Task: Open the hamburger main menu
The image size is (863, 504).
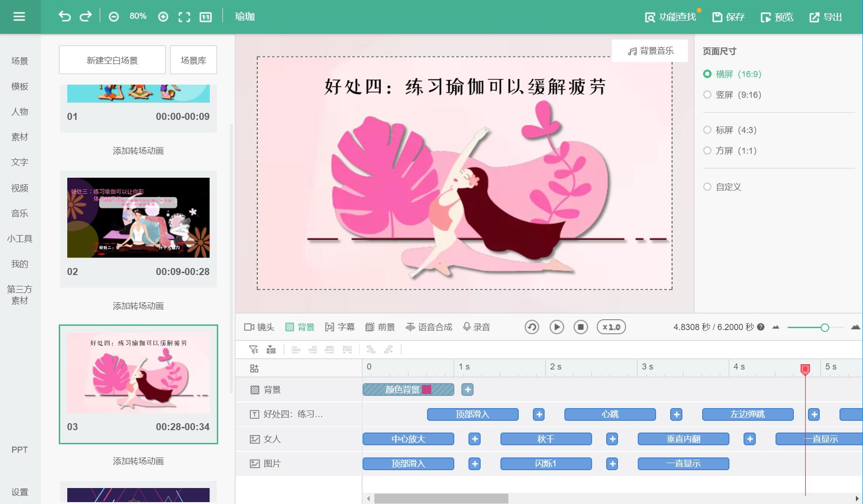Action: point(19,17)
